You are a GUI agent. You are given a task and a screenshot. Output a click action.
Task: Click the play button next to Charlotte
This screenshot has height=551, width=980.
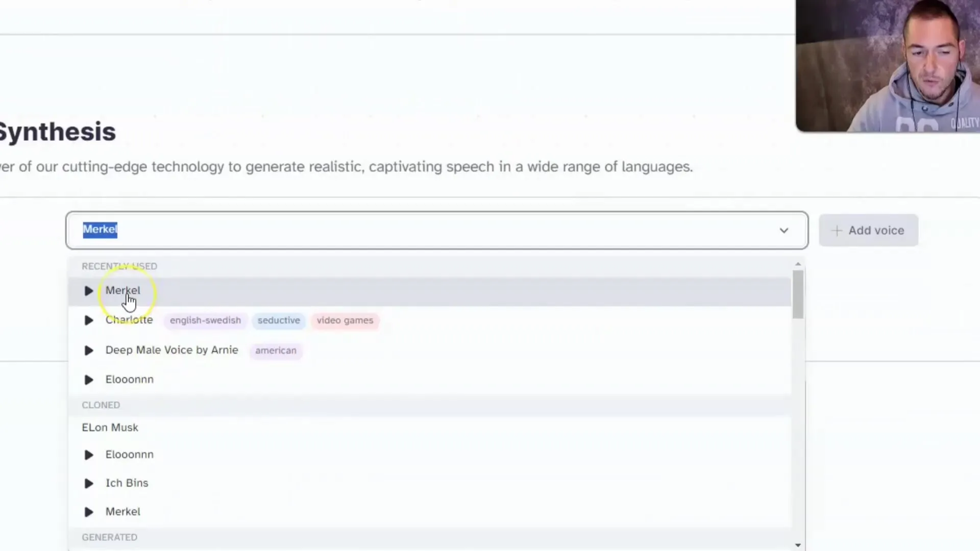88,319
